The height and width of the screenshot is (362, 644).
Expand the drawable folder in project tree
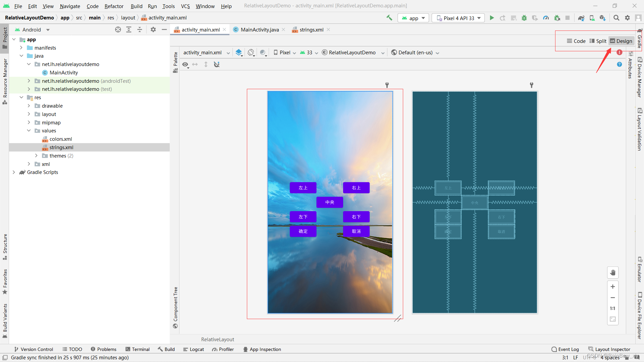(29, 106)
